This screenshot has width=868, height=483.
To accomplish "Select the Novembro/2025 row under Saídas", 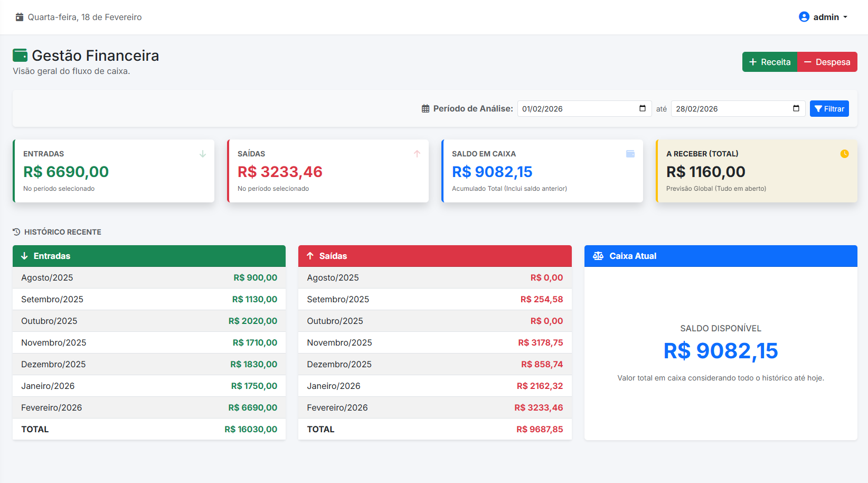I will pos(435,342).
